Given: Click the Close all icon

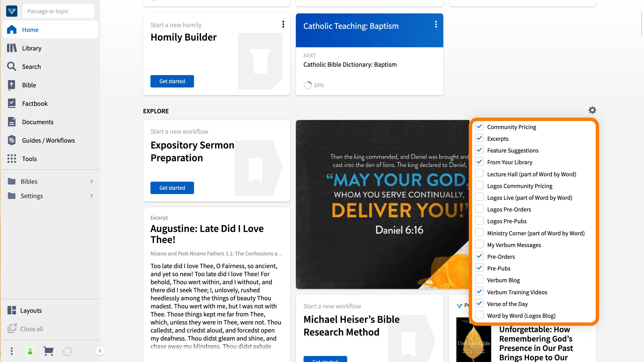Looking at the screenshot, I should (12, 328).
